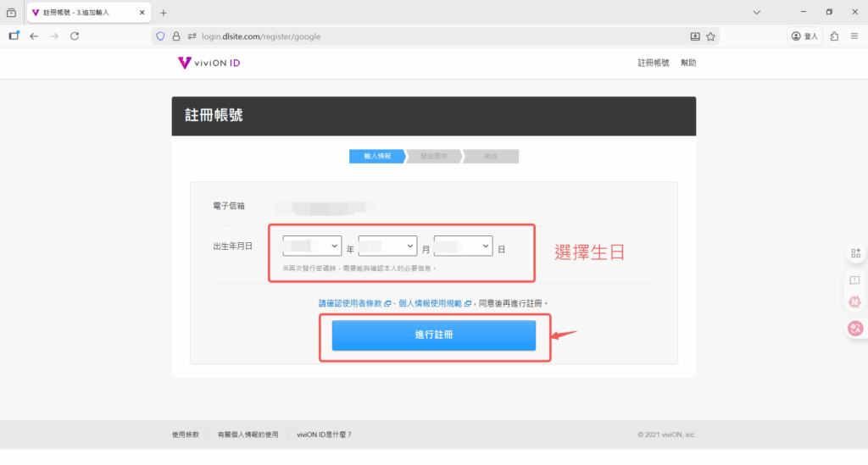
Task: Open the browser extensions menu
Action: (835, 36)
